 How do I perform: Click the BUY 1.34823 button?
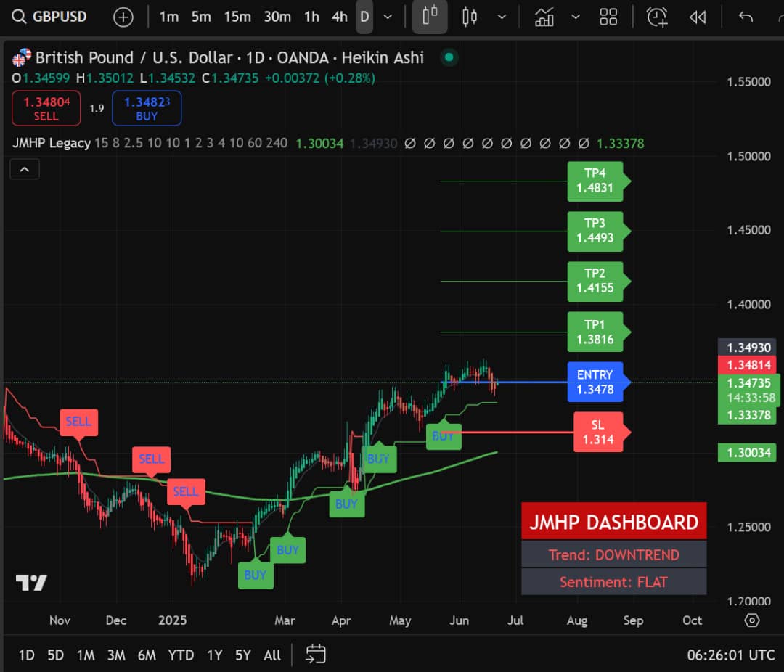point(147,108)
